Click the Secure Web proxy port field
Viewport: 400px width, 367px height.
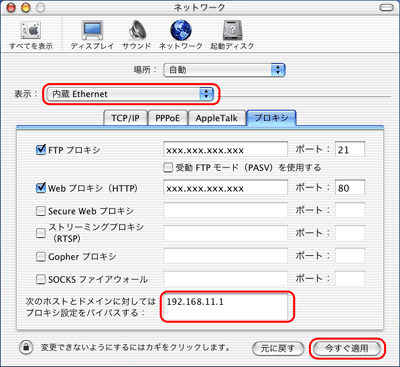tap(350, 211)
